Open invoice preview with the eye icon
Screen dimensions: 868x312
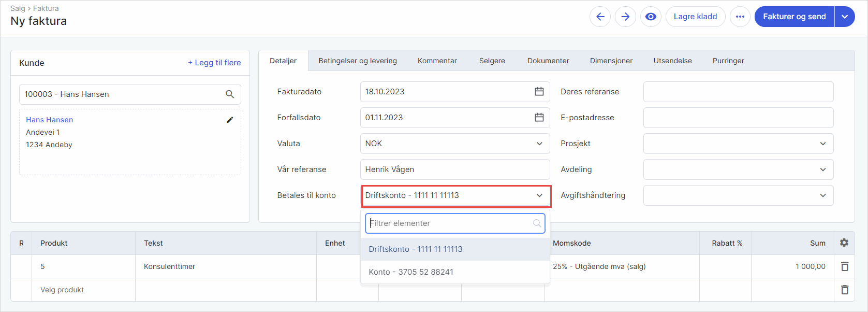click(x=651, y=17)
